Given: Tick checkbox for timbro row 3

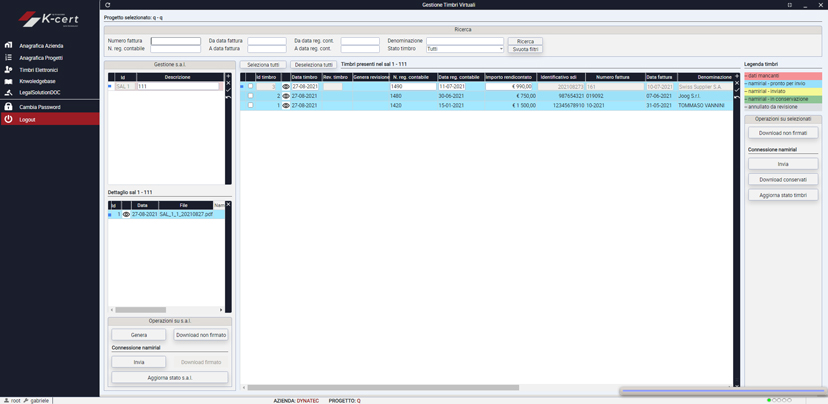Looking at the screenshot, I should (x=250, y=86).
